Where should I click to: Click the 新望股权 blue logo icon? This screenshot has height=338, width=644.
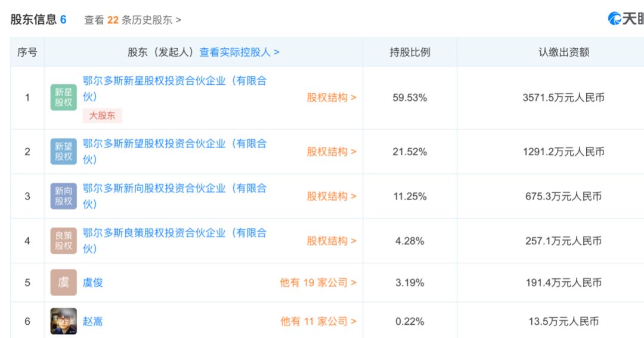pos(64,151)
